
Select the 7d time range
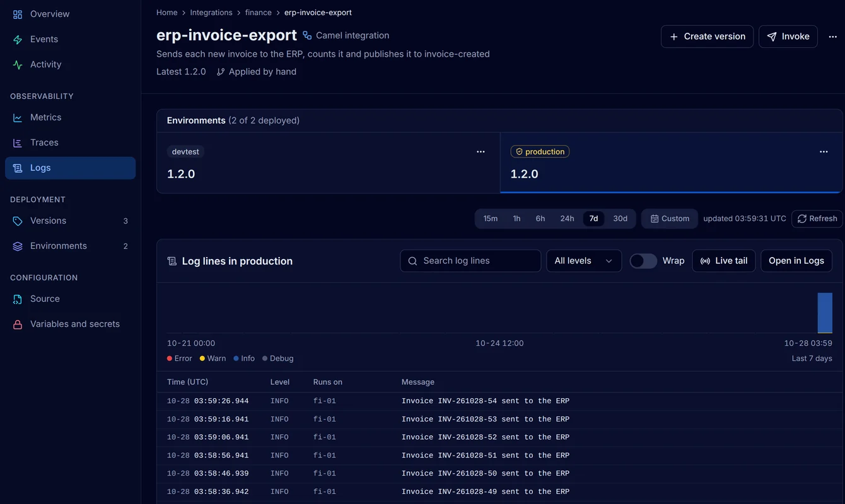(593, 219)
